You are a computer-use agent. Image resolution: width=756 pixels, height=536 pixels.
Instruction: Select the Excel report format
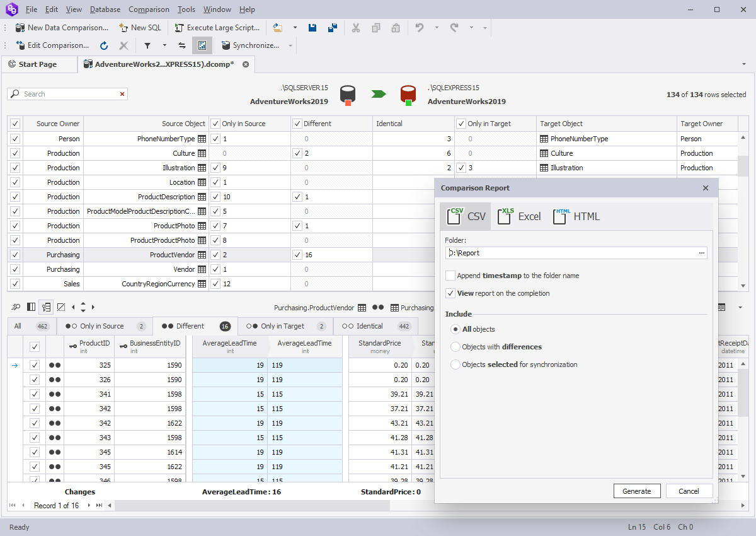click(518, 216)
